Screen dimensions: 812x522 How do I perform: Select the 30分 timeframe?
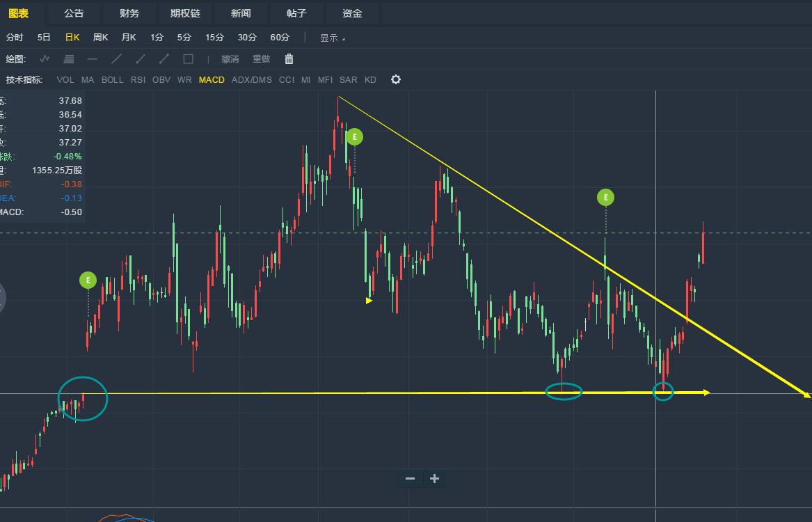pos(247,38)
